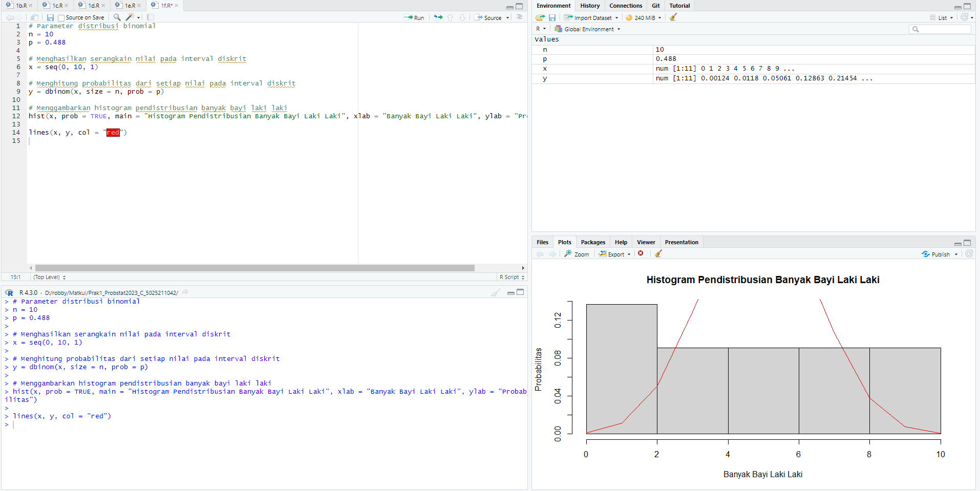Open the Connections tab
The width and height of the screenshot is (980, 491).
pos(626,6)
